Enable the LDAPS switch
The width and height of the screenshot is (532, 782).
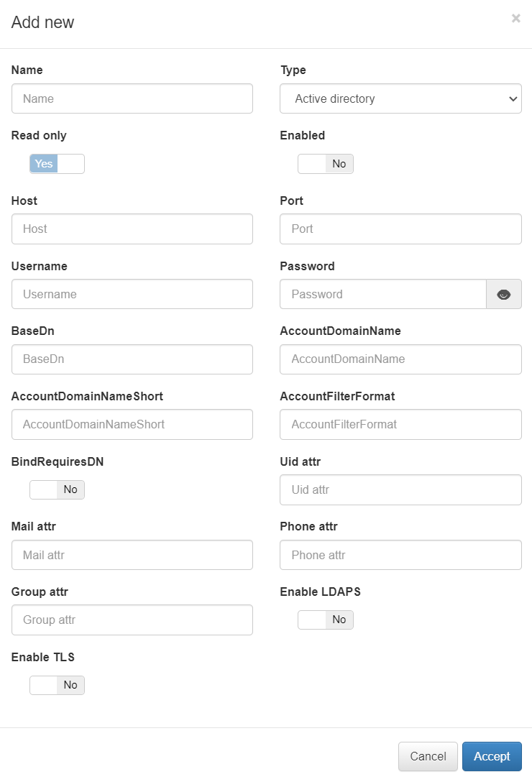coord(326,620)
